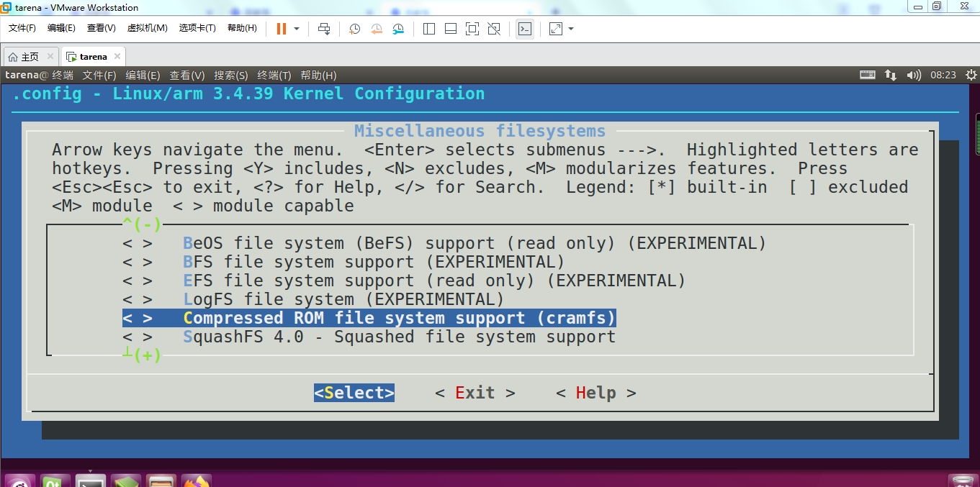Toggle EFS file system support option

[404, 281]
